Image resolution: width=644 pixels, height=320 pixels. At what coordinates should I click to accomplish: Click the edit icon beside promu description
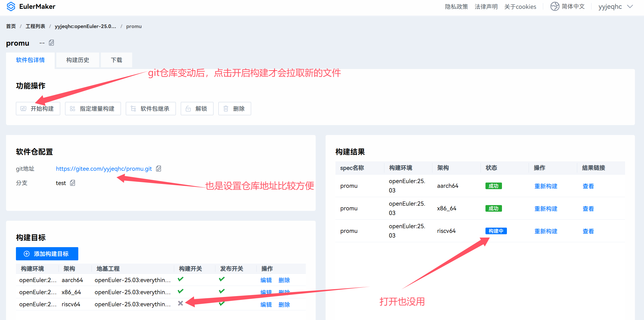[x=51, y=43]
